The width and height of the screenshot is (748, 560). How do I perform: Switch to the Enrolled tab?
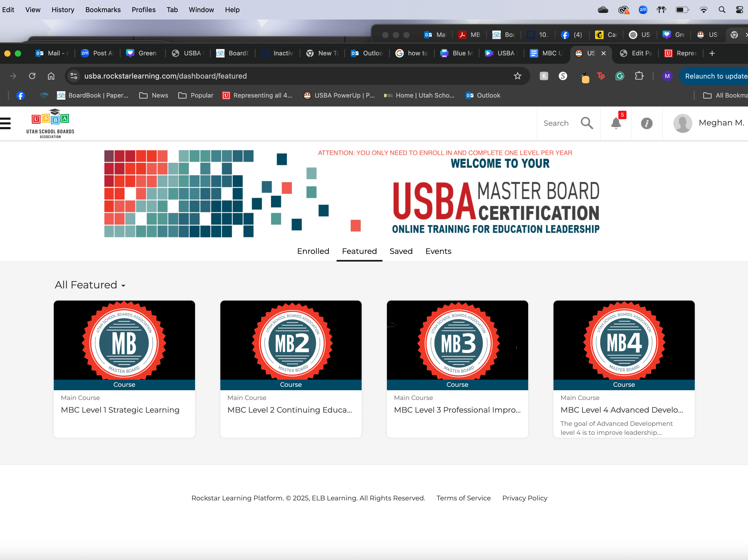(x=313, y=251)
